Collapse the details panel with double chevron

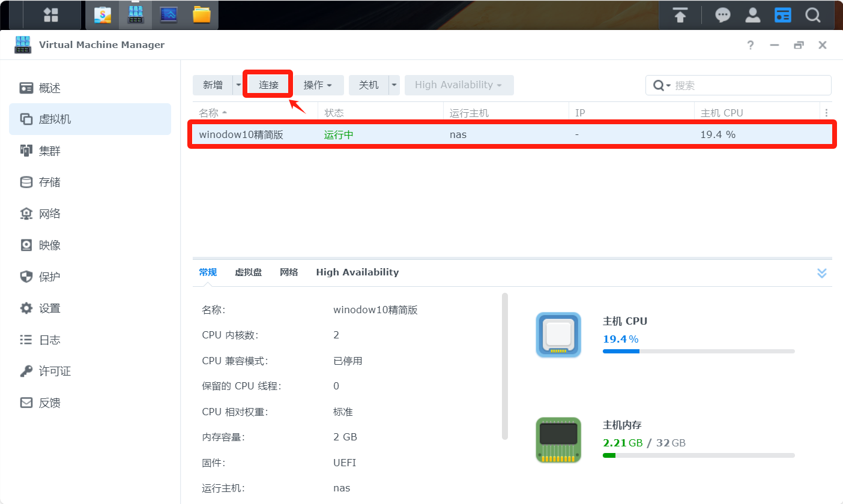click(x=822, y=273)
